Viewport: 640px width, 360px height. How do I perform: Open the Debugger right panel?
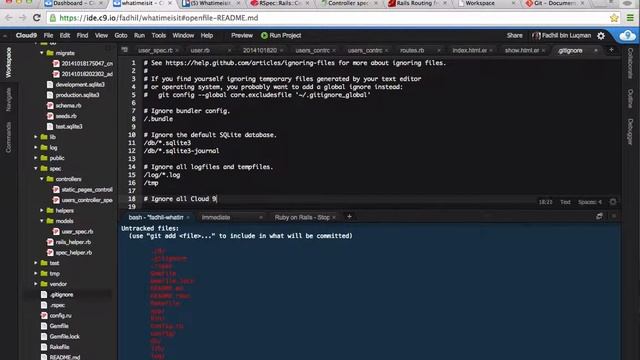coord(630,131)
